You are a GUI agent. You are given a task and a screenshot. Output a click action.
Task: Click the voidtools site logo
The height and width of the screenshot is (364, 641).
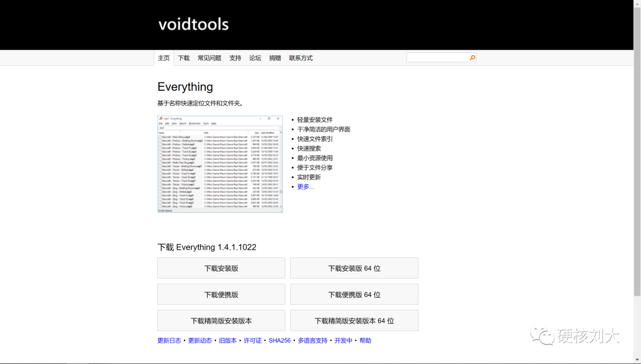193,24
